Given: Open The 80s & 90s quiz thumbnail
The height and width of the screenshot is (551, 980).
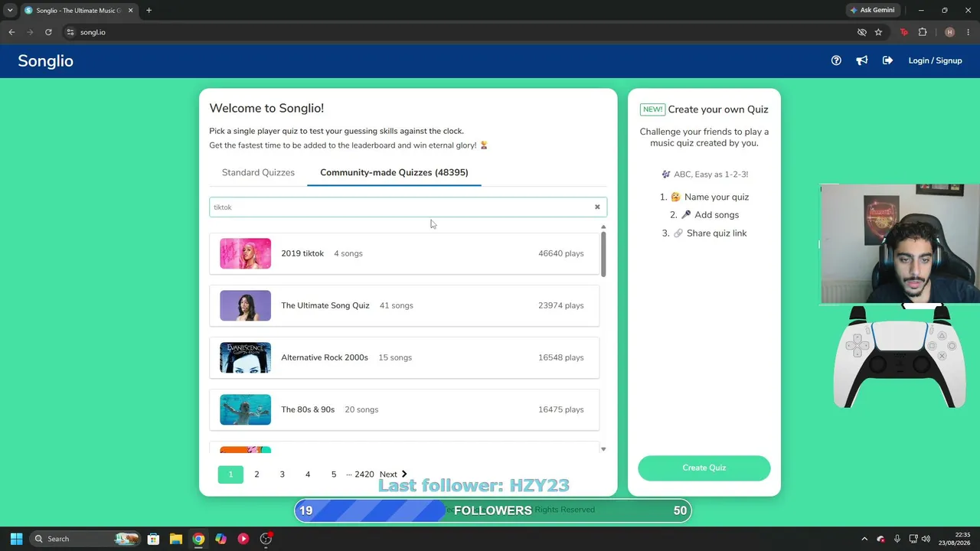Looking at the screenshot, I should click(x=245, y=409).
